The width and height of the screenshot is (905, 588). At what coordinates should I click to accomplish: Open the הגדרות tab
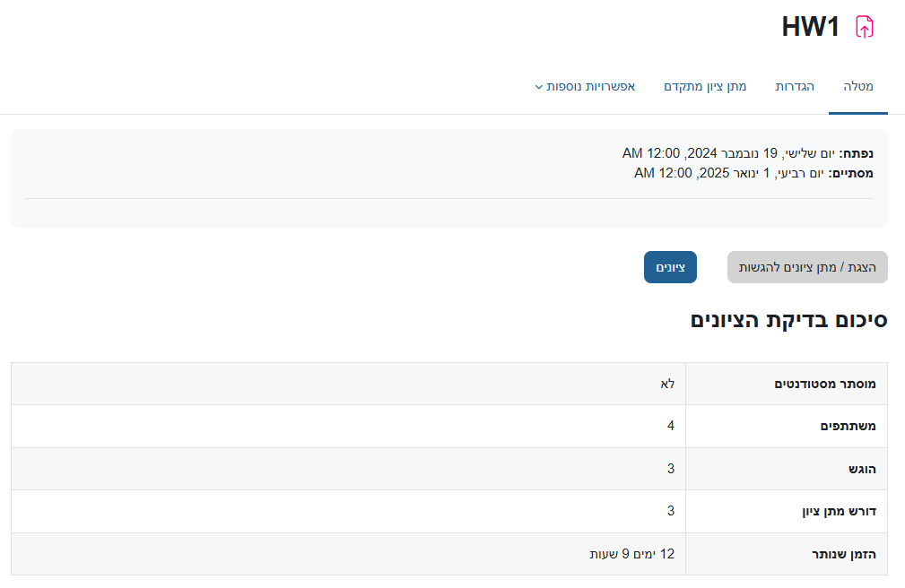[795, 87]
